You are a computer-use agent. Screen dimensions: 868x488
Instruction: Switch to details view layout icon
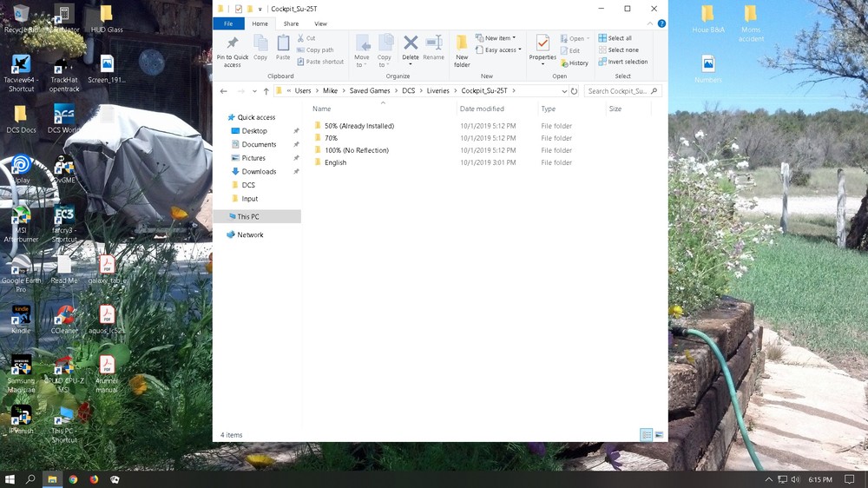pos(646,435)
